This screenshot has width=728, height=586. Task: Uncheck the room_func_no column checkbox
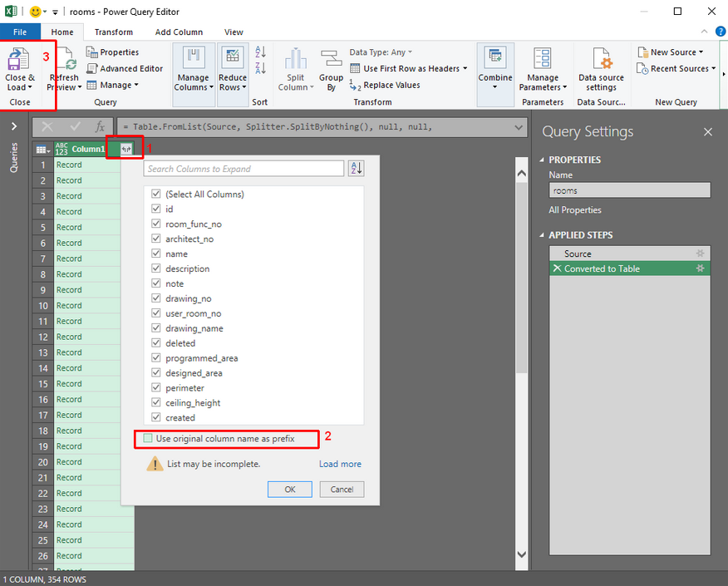tap(156, 224)
